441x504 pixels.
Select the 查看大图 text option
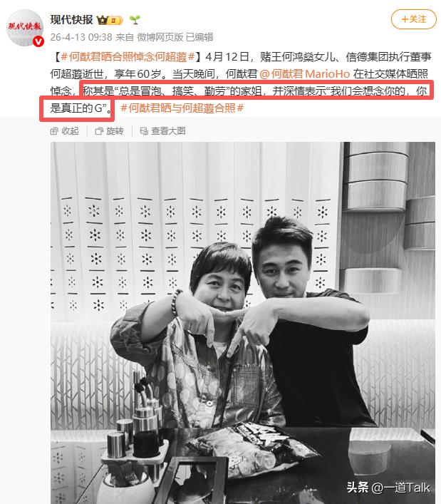point(168,131)
